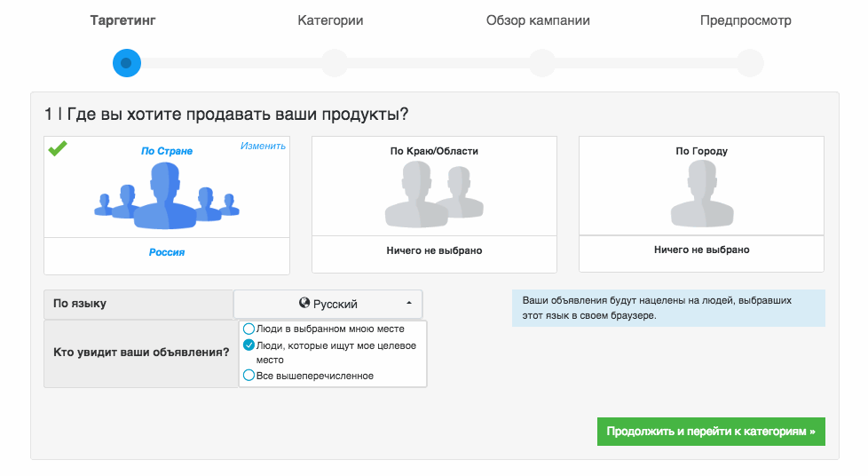Click the green checkmark on the По Стране card

(58, 148)
